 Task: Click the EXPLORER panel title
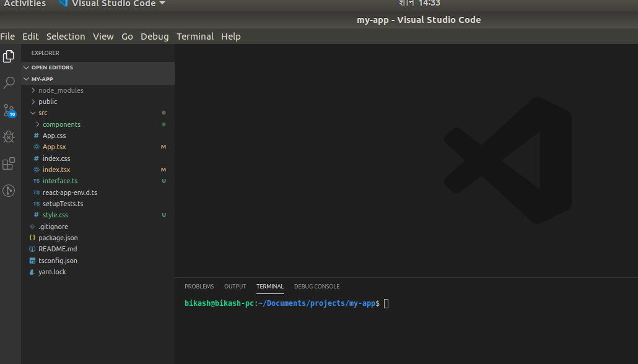point(45,53)
